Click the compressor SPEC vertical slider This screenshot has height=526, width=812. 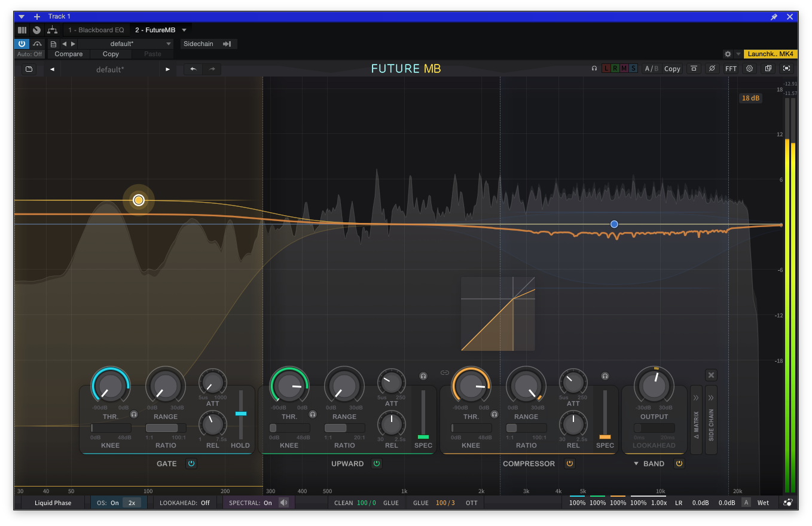(x=605, y=415)
